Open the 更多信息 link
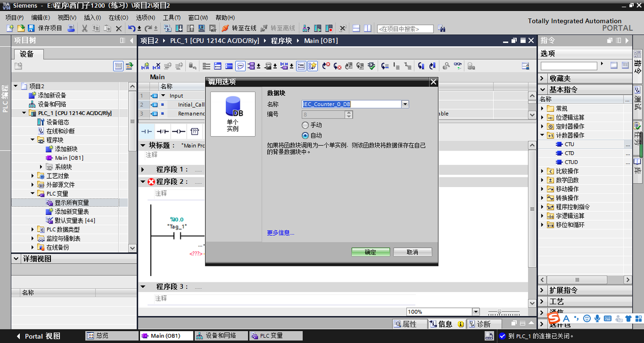Viewport: 644px width, 343px height. pos(280,233)
